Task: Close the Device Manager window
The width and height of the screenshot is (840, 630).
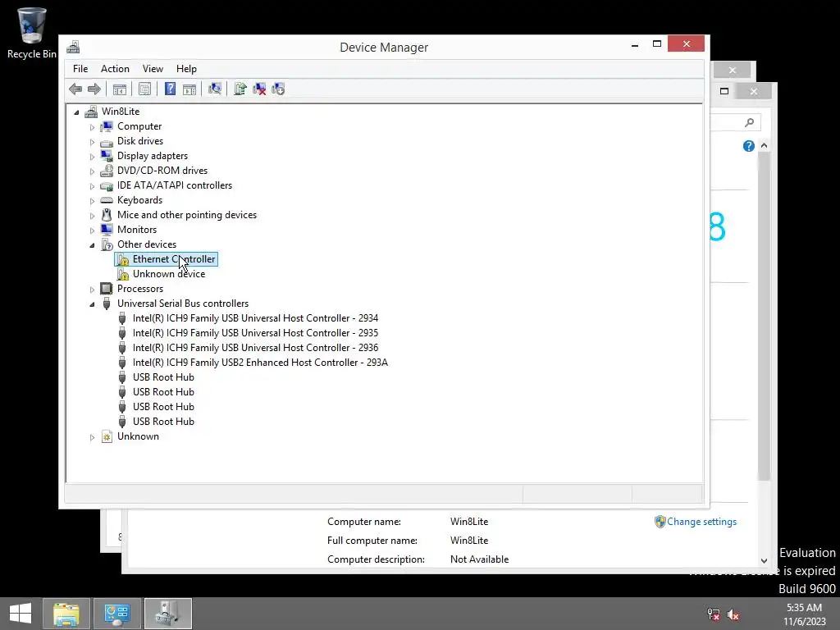Action: click(x=687, y=44)
